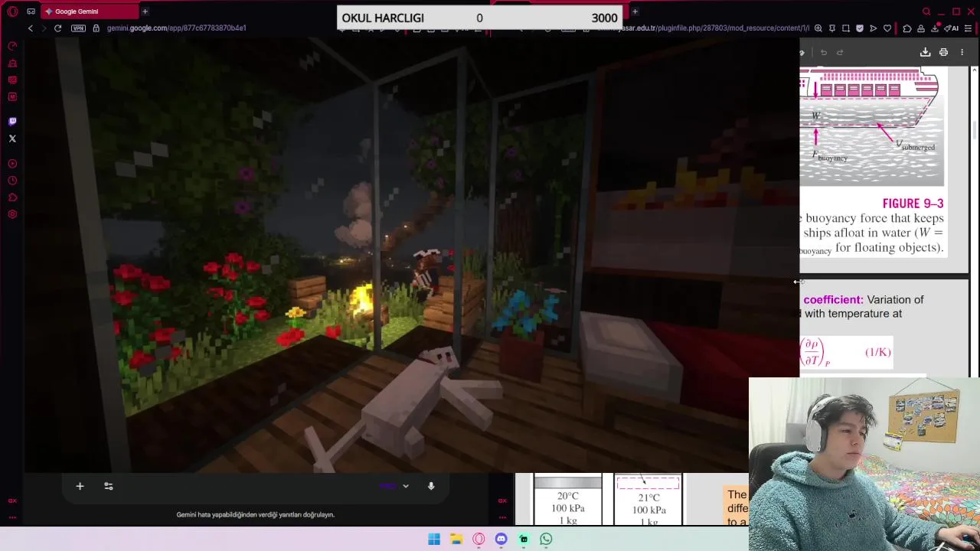View site security lock information
This screenshot has height=551, width=980.
[x=96, y=28]
